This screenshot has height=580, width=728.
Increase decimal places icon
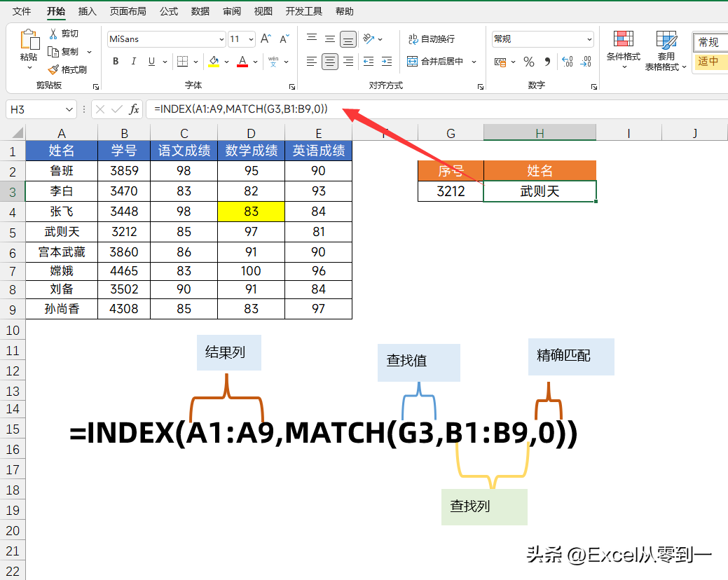568,62
